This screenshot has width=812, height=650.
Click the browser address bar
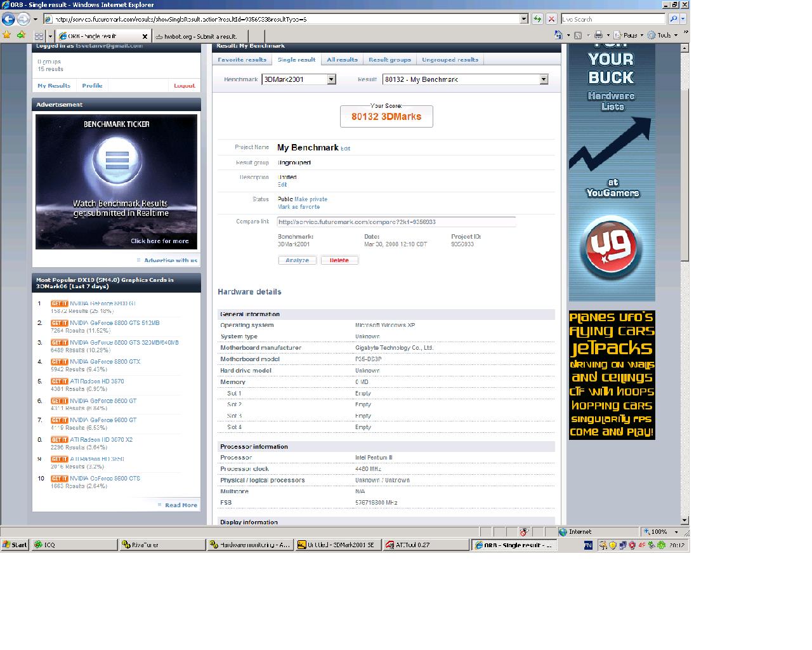pyautogui.click(x=282, y=19)
